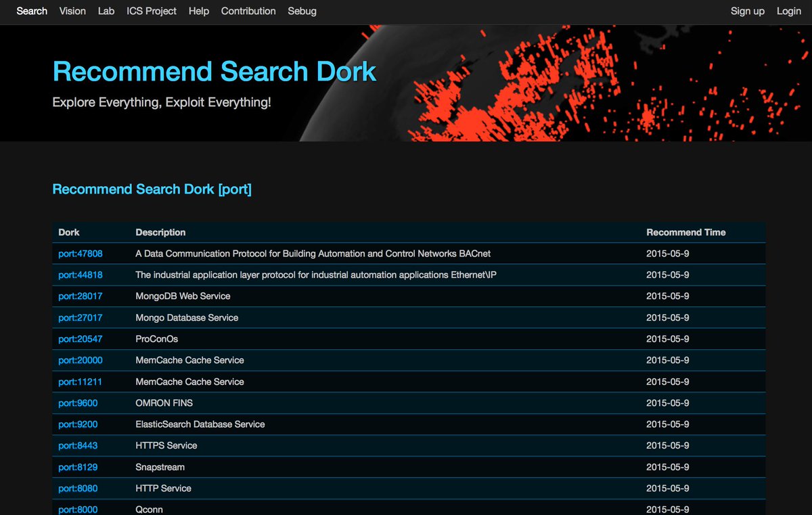The image size is (812, 515).
Task: Click 'ElasticSearch Database Service' description
Action: 200,424
